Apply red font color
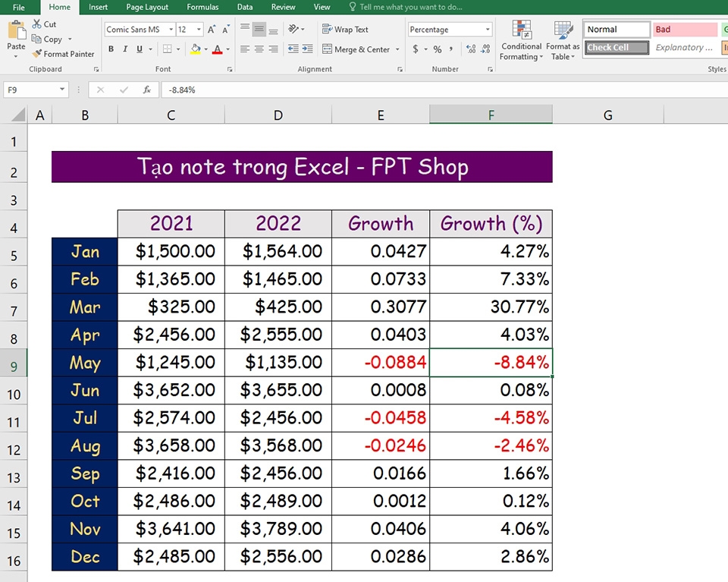The width and height of the screenshot is (728, 582). (x=217, y=49)
